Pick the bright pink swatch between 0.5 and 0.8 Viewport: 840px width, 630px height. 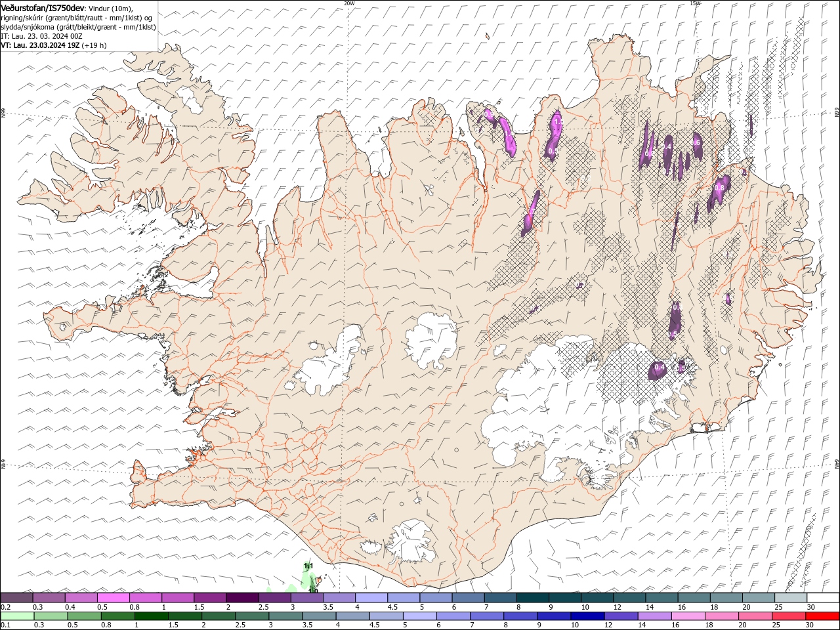113,597
